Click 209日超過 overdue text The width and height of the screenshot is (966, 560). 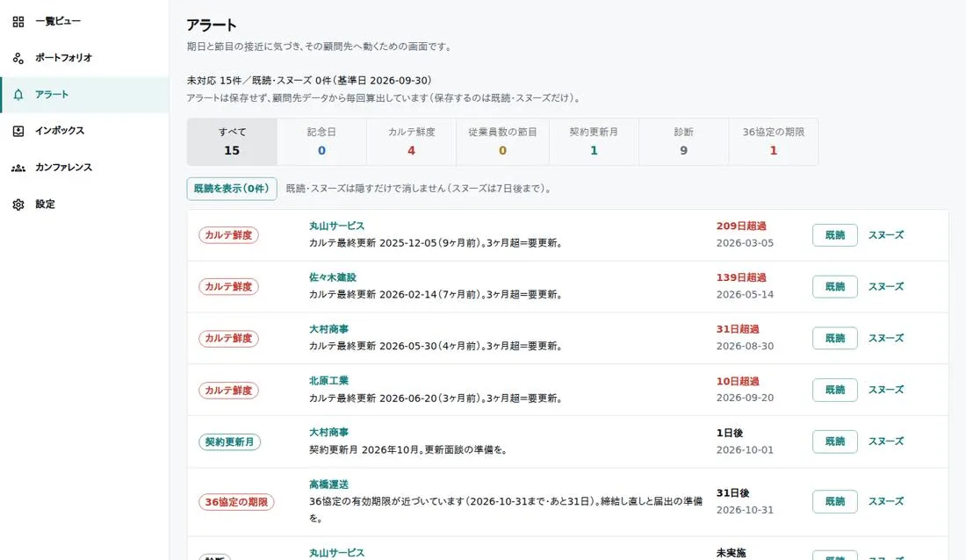(x=741, y=226)
